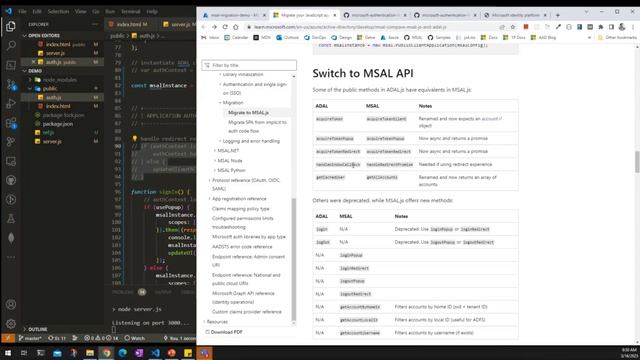Screen dimensions: 640x360
Task: Switch to Microsoft identity platform Chrome tab
Action: coord(515,15)
